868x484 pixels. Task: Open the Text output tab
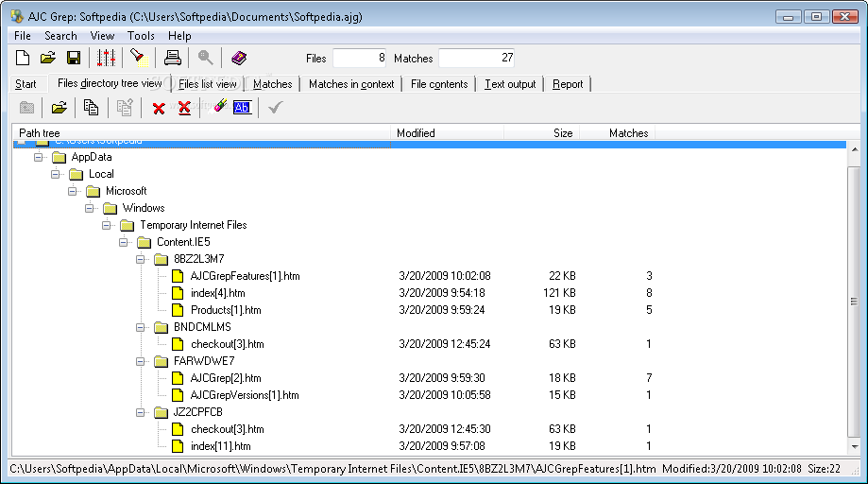coord(510,84)
